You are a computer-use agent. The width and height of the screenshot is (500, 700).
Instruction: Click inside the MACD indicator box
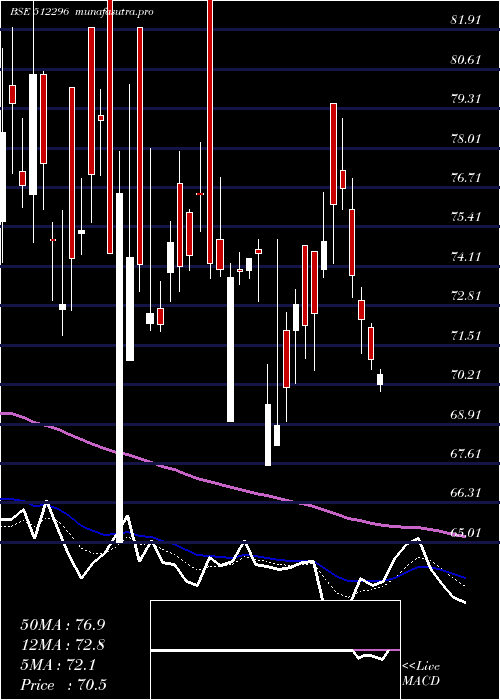[275, 650]
